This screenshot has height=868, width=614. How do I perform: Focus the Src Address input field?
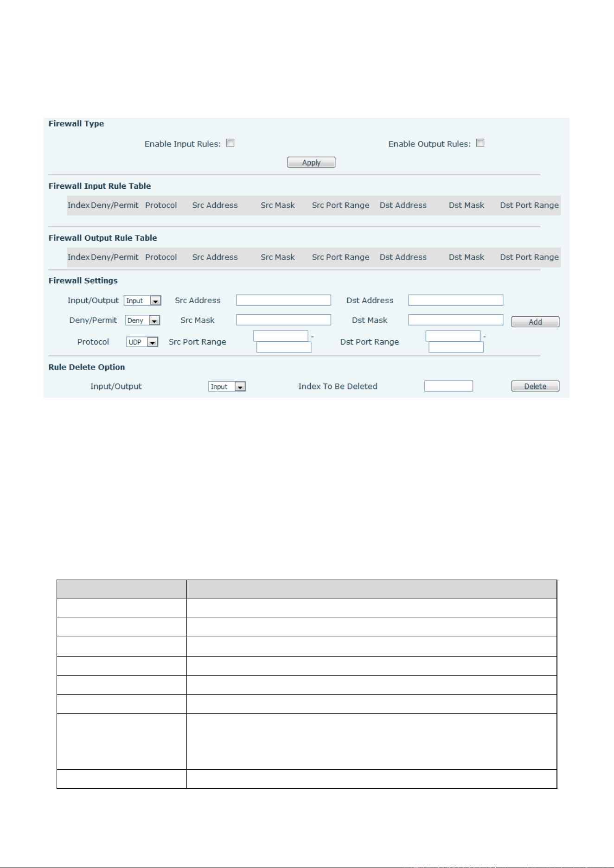click(x=283, y=300)
